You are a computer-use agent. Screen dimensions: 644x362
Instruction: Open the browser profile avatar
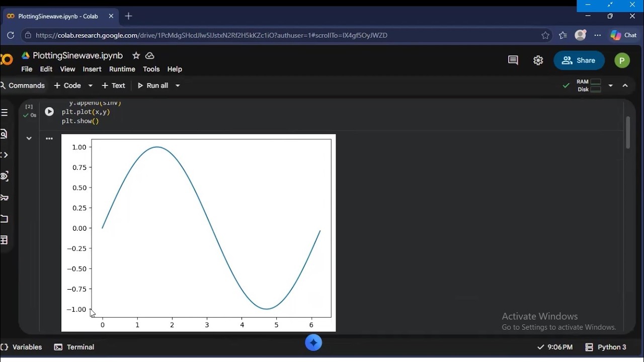point(580,35)
